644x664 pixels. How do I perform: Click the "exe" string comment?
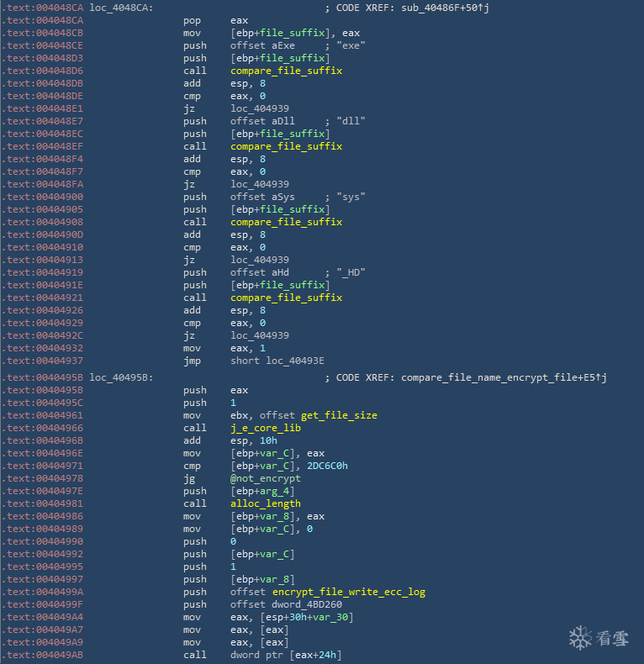[x=351, y=45]
